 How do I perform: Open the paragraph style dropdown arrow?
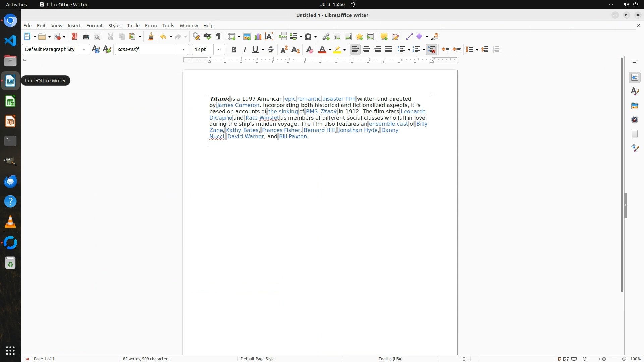(84, 50)
